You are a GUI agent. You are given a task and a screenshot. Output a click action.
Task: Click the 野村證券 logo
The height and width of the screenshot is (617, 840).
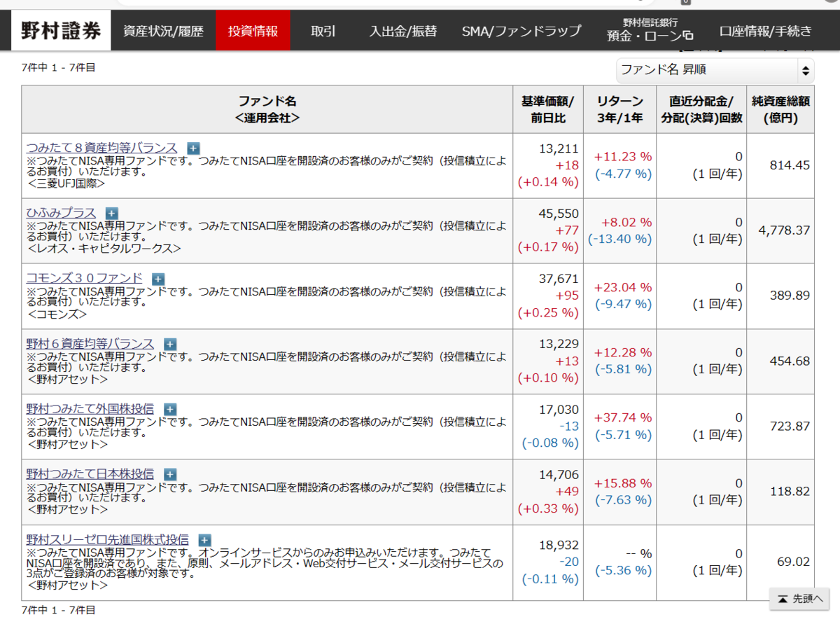pyautogui.click(x=61, y=31)
